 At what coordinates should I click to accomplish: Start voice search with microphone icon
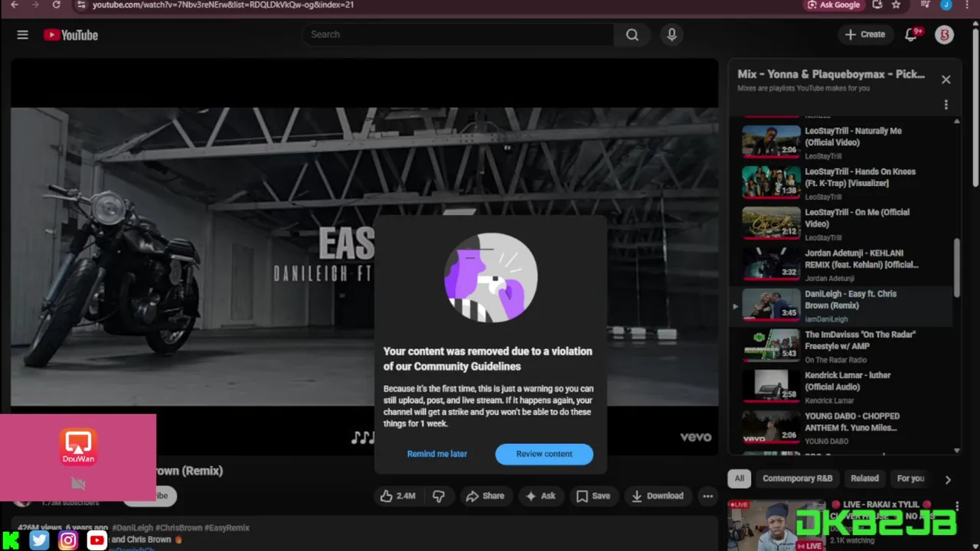[x=671, y=34]
